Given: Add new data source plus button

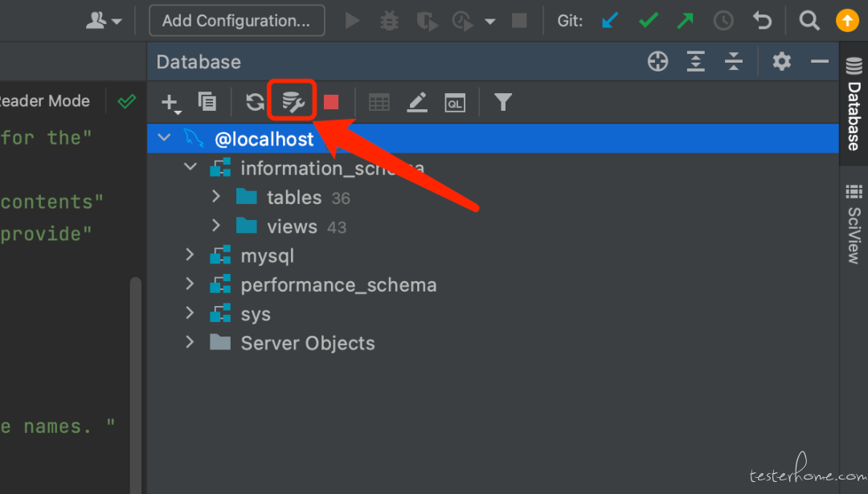Looking at the screenshot, I should pos(170,103).
